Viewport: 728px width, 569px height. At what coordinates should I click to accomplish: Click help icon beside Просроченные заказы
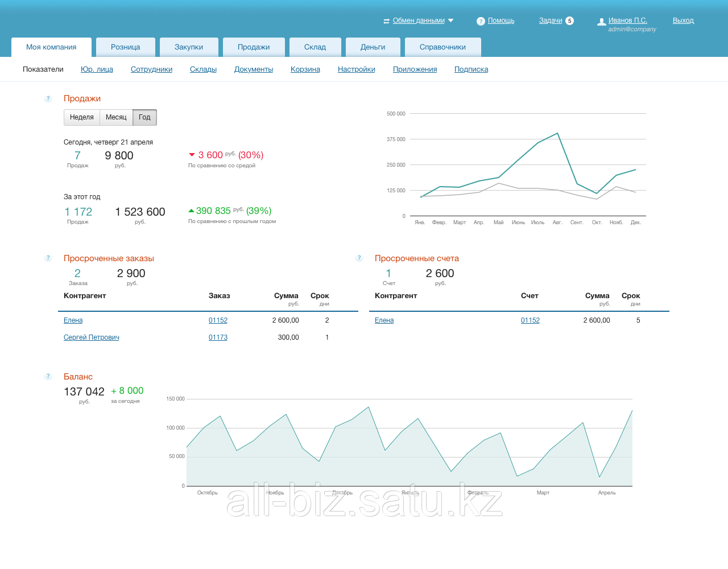pos(48,258)
